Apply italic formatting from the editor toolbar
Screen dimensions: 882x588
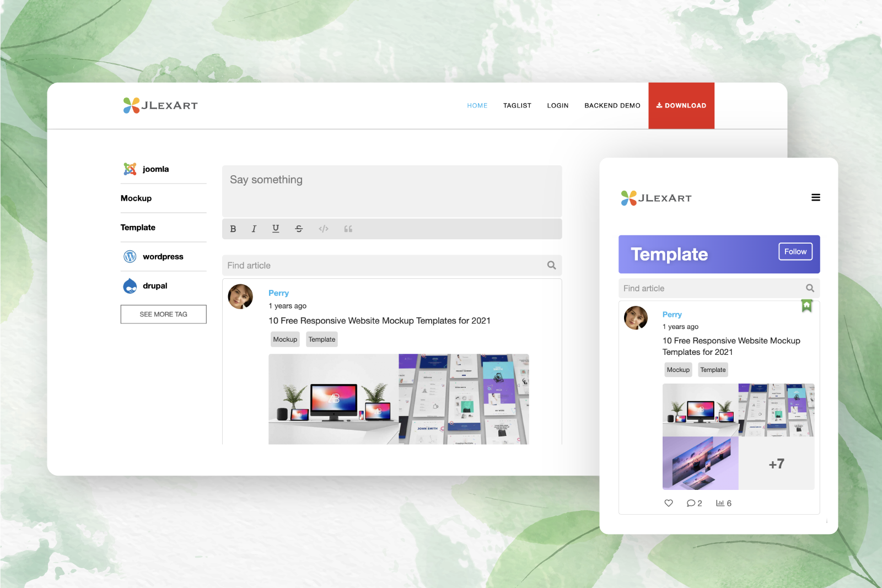pyautogui.click(x=254, y=229)
